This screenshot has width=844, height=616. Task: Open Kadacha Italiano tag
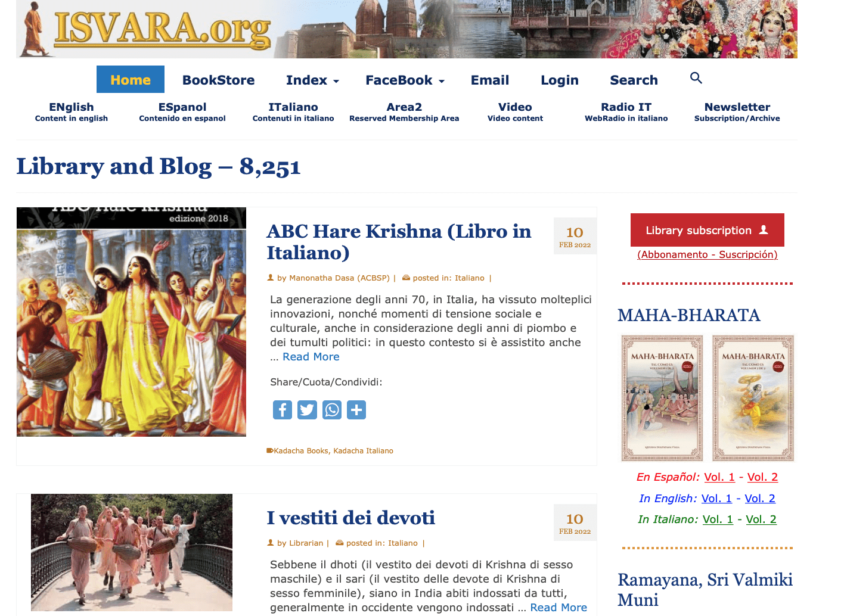(363, 451)
